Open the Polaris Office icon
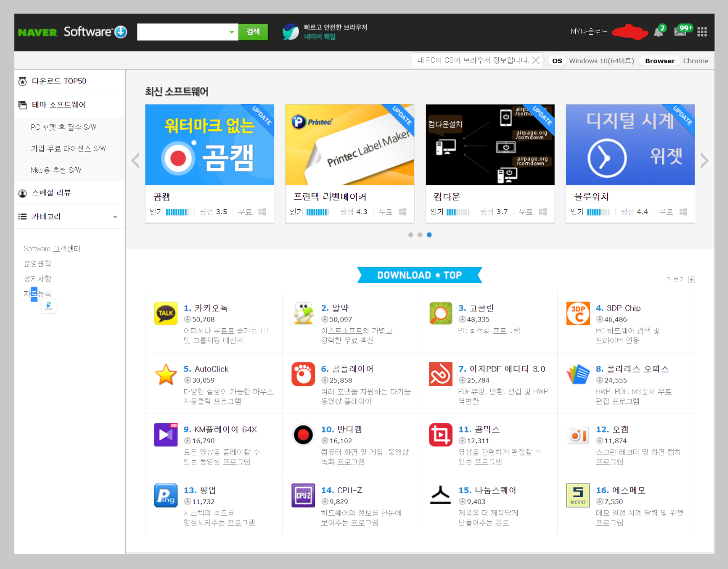The image size is (728, 569). tap(578, 374)
